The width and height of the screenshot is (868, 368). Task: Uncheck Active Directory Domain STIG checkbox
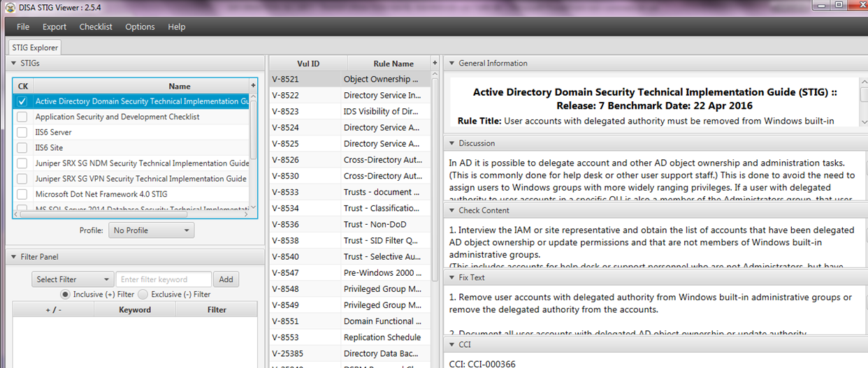point(22,101)
